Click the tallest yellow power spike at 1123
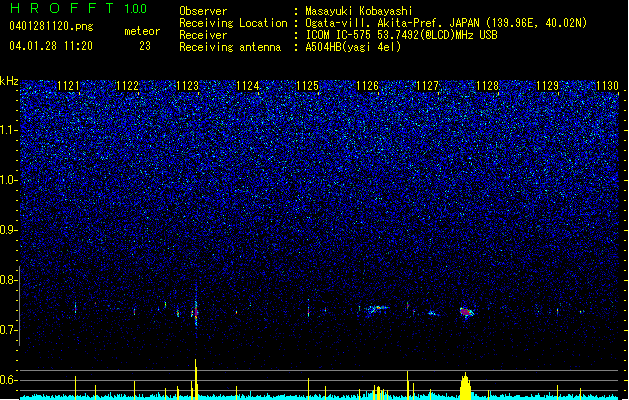This screenshot has height=400, width=629. pyautogui.click(x=196, y=379)
